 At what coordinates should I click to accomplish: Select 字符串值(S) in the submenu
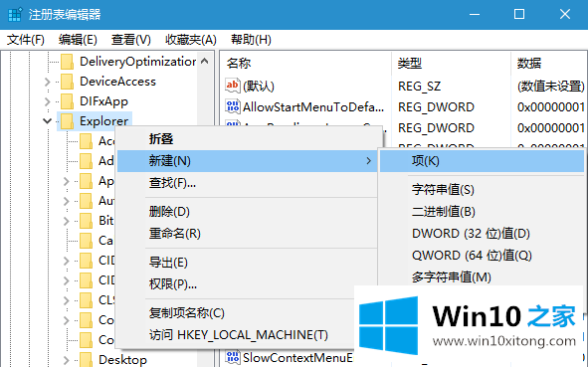[483, 189]
